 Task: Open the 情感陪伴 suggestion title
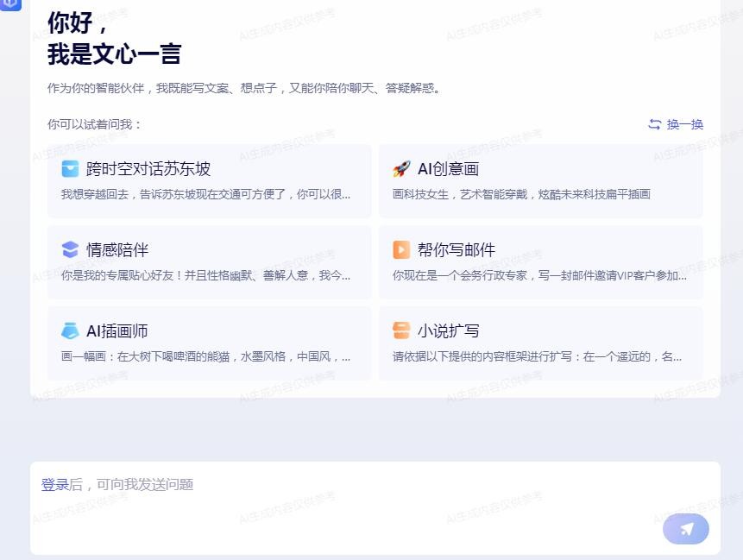pyautogui.click(x=117, y=249)
